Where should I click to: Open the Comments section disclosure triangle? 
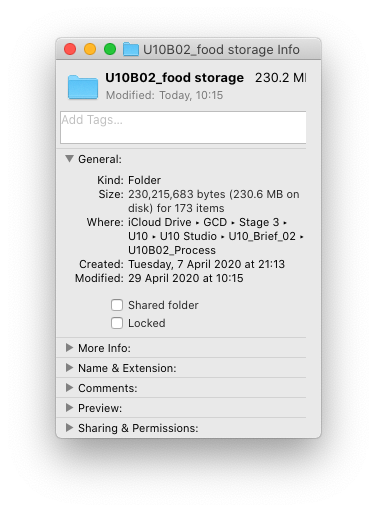click(69, 388)
